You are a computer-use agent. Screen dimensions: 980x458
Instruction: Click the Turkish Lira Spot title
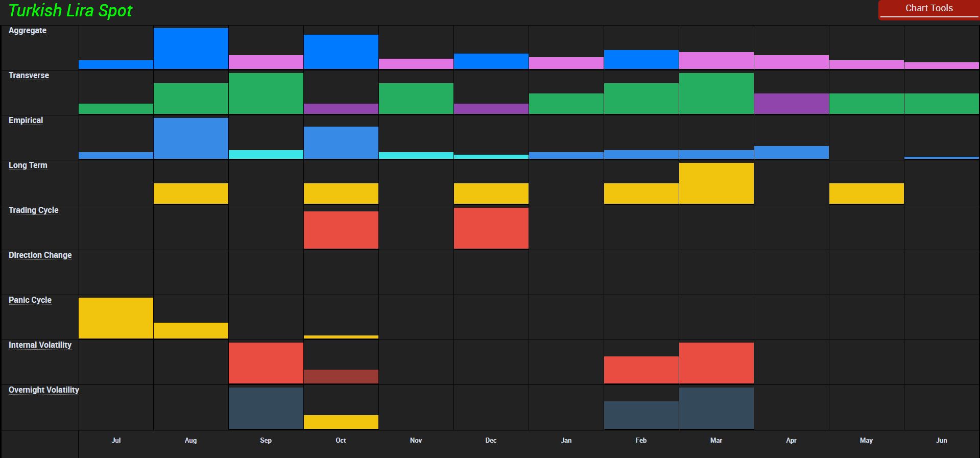click(x=70, y=11)
